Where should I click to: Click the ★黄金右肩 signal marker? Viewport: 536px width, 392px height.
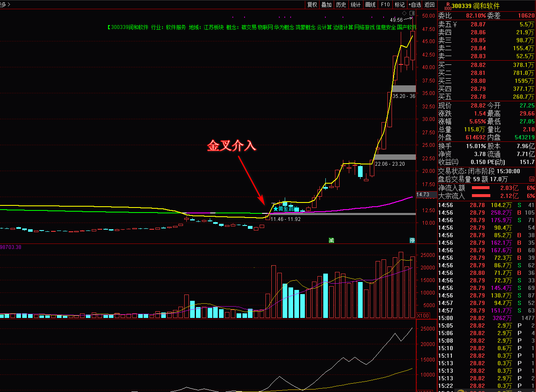tap(286, 208)
